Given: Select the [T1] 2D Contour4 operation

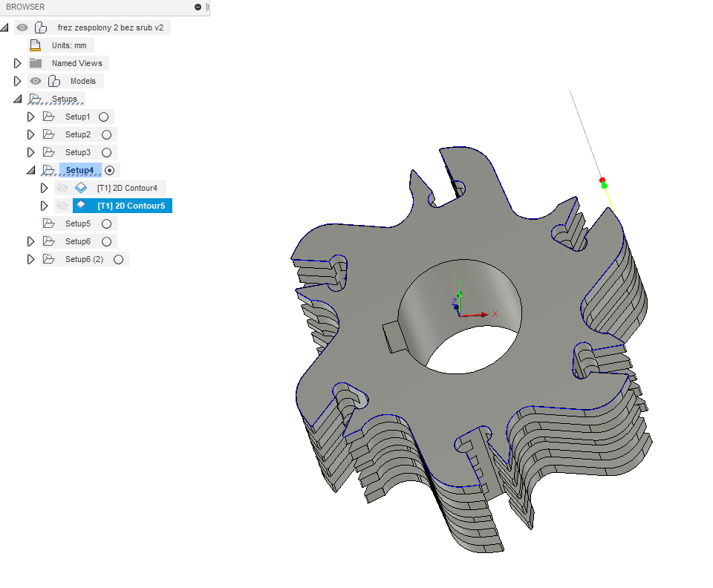Looking at the screenshot, I should point(127,188).
